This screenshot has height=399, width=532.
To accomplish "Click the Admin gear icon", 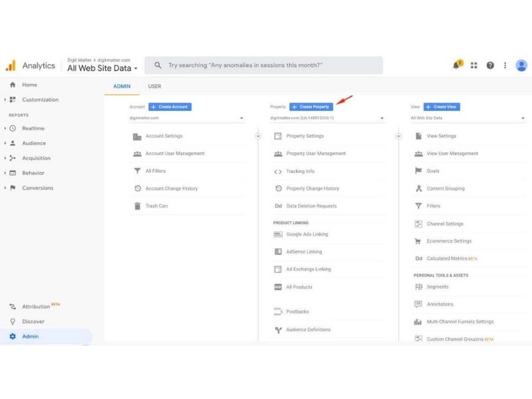I will 13,336.
